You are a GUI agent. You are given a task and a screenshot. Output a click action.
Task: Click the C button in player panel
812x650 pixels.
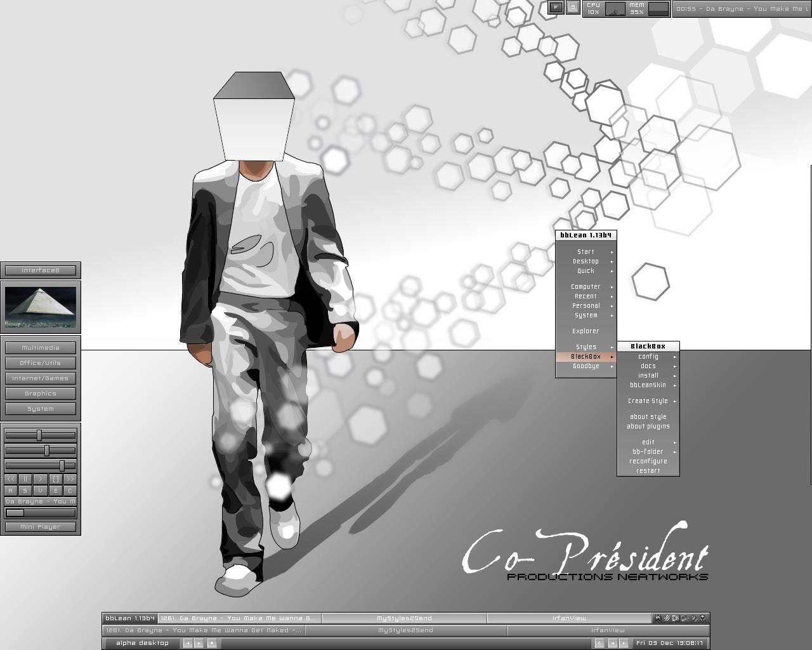(x=70, y=491)
